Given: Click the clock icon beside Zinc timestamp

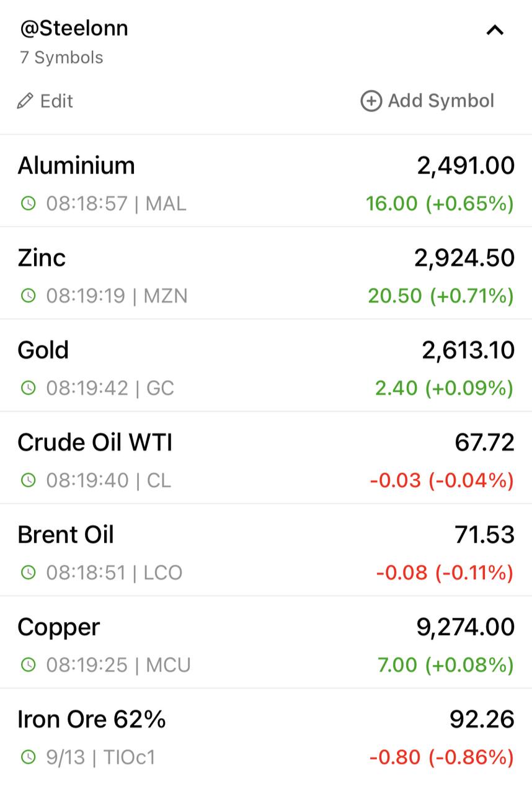Looking at the screenshot, I should click(x=29, y=296).
